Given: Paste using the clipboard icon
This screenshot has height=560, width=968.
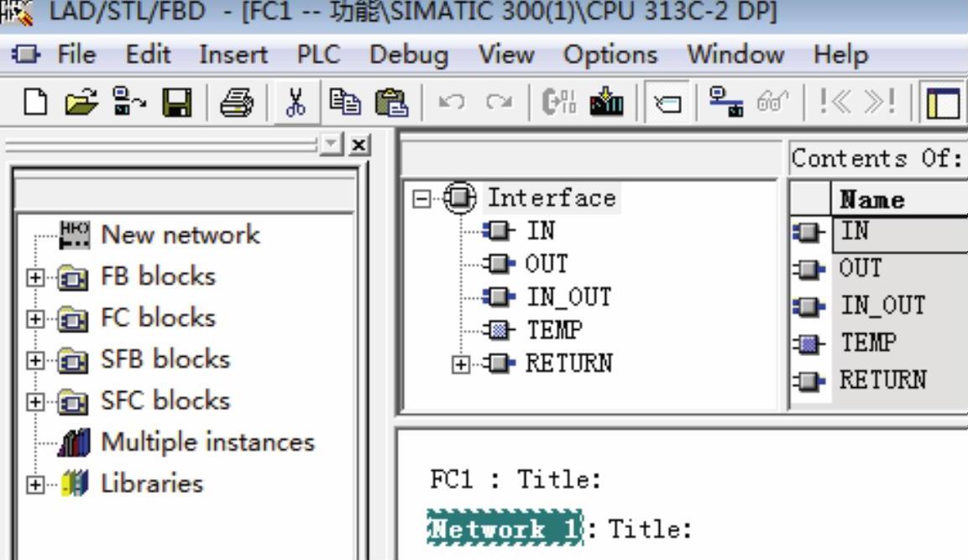Looking at the screenshot, I should click(391, 102).
